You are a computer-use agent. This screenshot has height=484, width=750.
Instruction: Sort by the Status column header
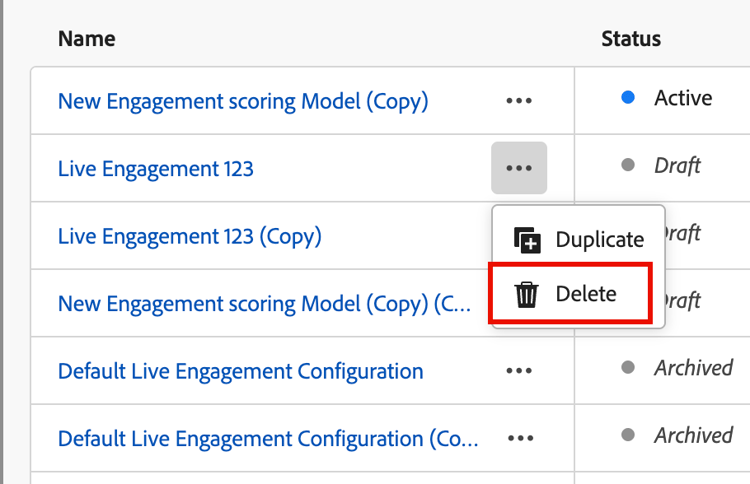pos(631,39)
